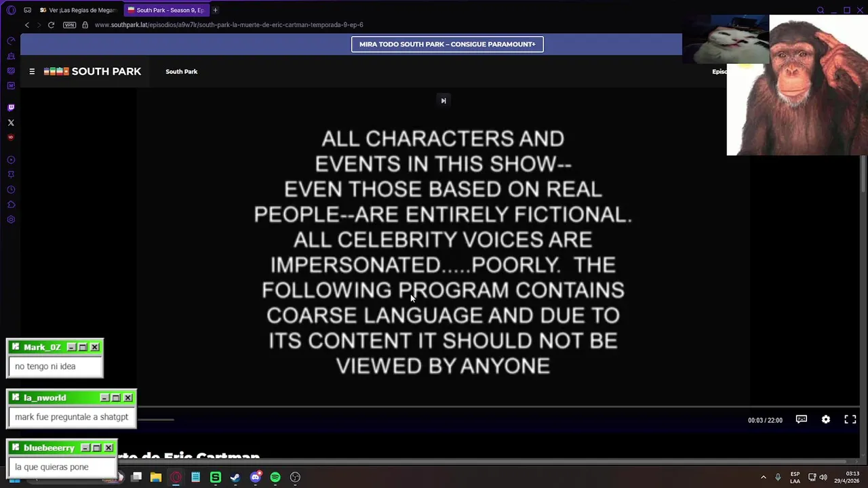Close the bluebeeerry chat popup
This screenshot has width=868, height=488.
pyautogui.click(x=108, y=448)
